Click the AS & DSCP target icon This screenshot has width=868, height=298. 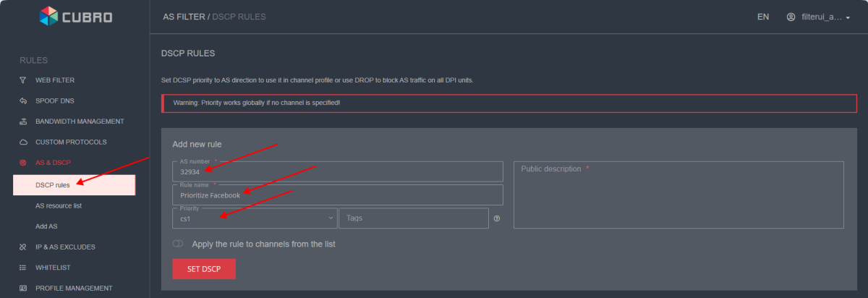(22, 163)
